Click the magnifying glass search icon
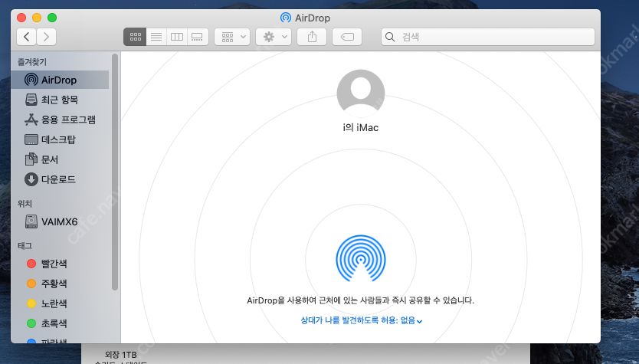The width and height of the screenshot is (639, 364). tap(390, 37)
